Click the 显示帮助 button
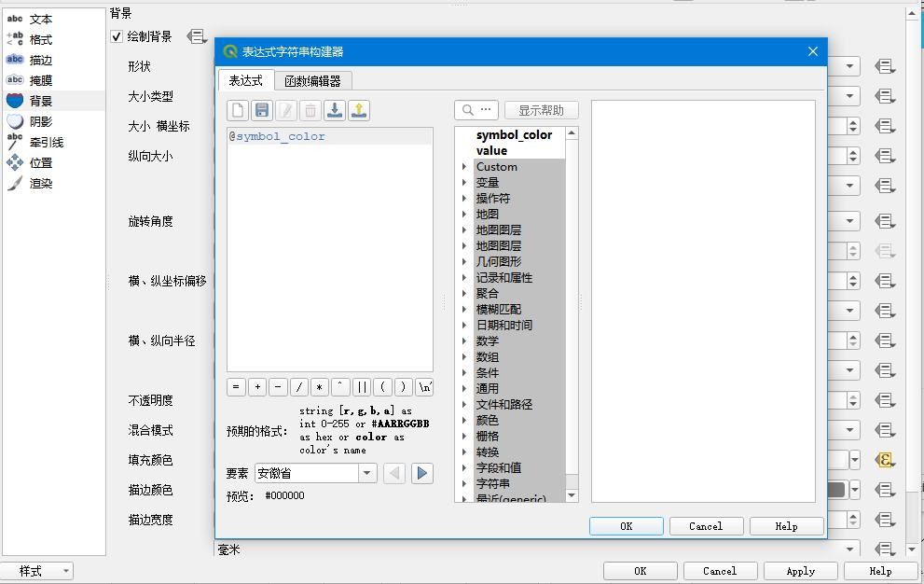 point(541,110)
